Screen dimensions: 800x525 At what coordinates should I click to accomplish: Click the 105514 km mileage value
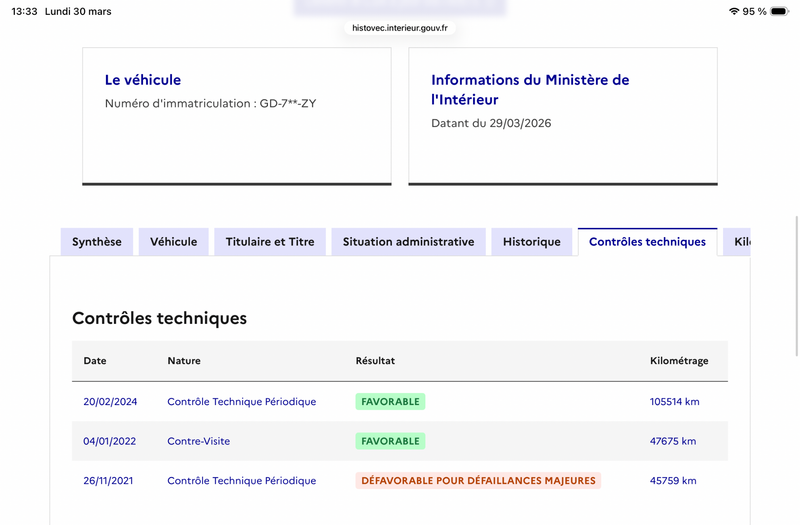(x=674, y=402)
